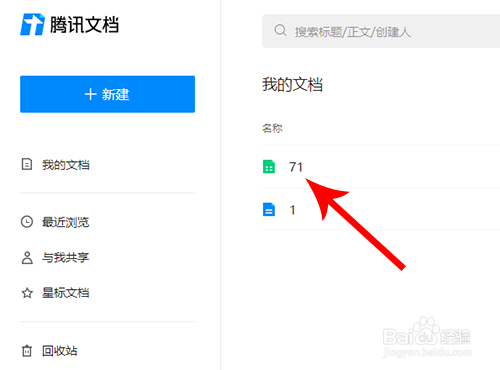Screen dimensions: 500x370
Task: Click the person icon for 与我共享
Action: (27, 258)
